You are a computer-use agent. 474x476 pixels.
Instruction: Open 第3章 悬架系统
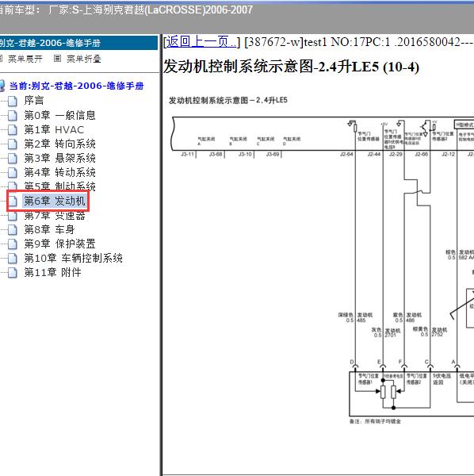[59, 158]
